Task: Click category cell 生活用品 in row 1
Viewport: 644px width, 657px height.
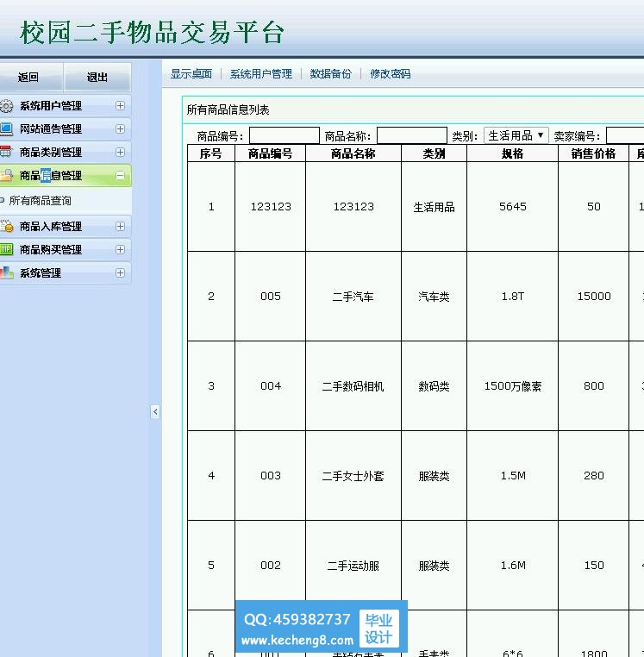Action: click(434, 207)
